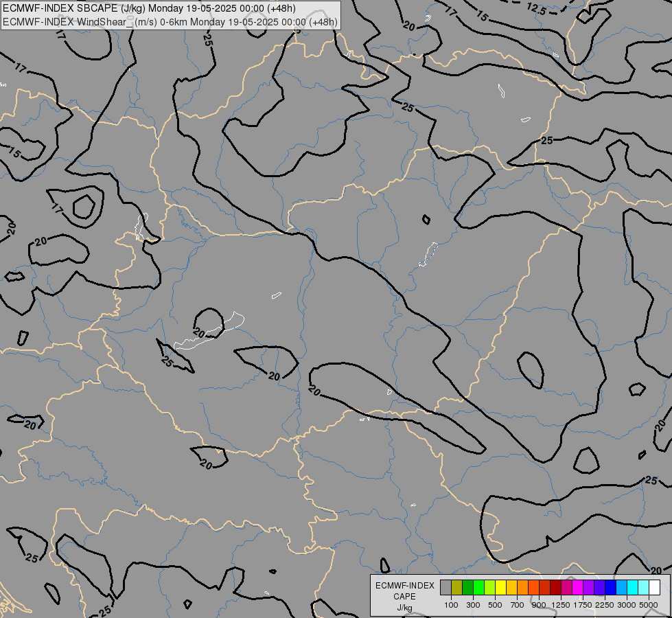Select the indigo swatch left of 2250
The image size is (672, 618).
click(599, 587)
